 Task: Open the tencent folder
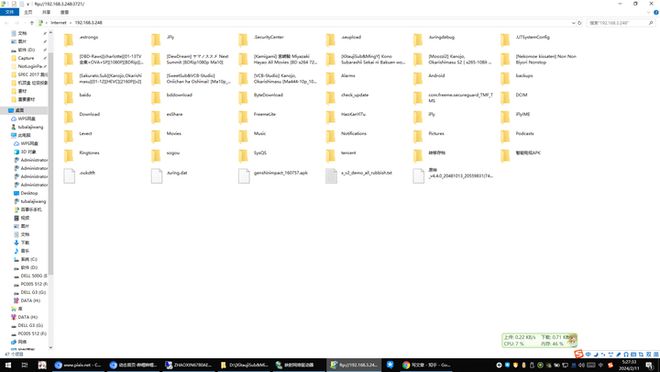[341, 156]
